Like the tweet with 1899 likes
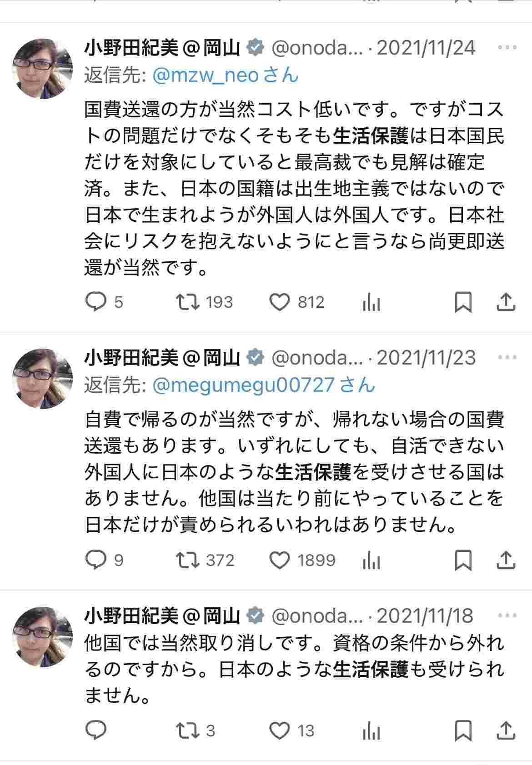Viewport: 532px width, 765px height. [280, 560]
